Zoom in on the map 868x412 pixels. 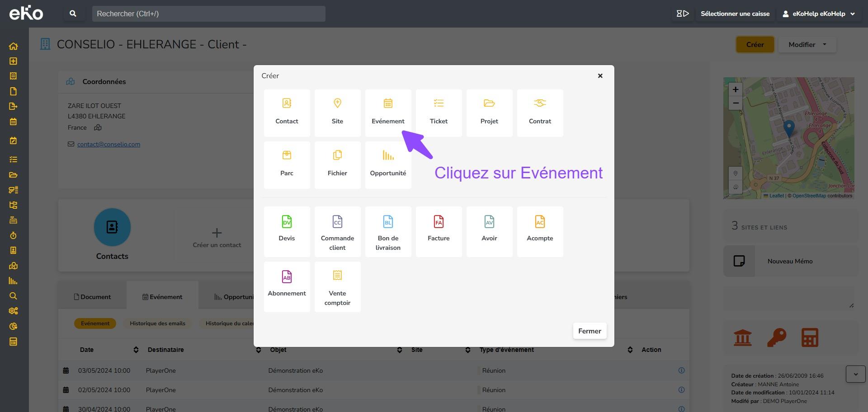(736, 89)
